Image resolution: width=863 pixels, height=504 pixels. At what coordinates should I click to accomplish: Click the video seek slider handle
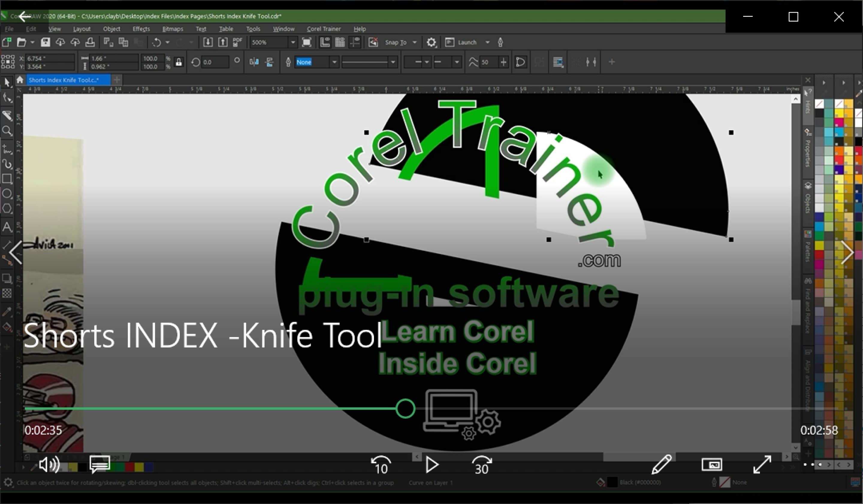coord(405,408)
